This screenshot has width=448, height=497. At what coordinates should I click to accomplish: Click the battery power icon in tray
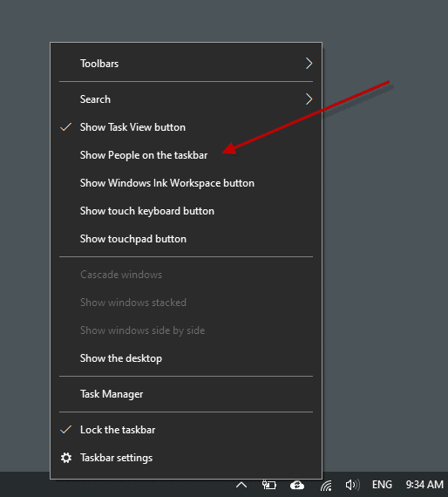click(269, 485)
